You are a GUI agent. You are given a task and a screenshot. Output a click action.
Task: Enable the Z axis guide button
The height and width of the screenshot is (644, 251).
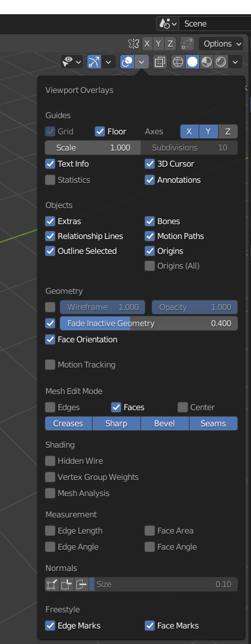coord(228,131)
